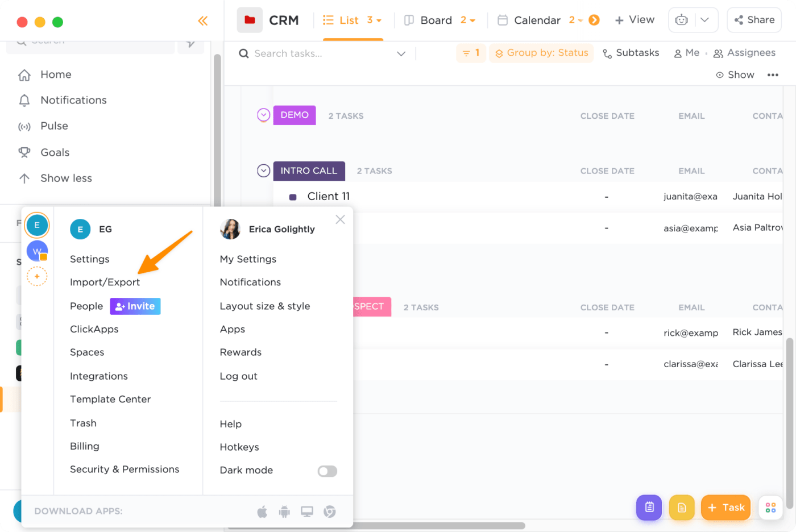
Task: Select the E workspace avatar
Action: pyautogui.click(x=37, y=225)
